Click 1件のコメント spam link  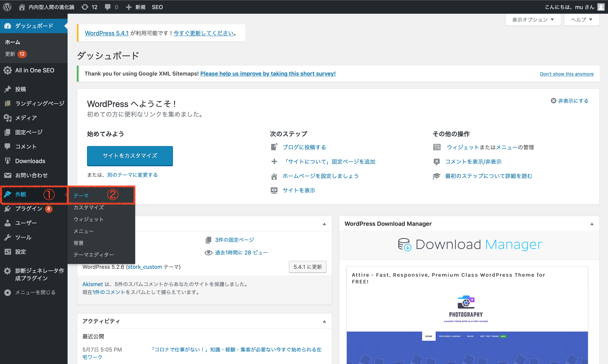[109, 292]
